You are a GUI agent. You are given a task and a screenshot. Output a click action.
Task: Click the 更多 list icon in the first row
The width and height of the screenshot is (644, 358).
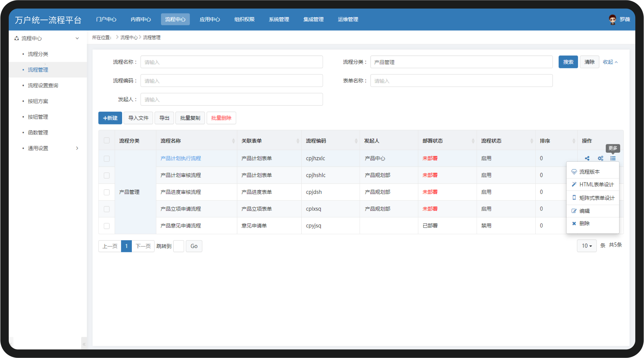613,158
